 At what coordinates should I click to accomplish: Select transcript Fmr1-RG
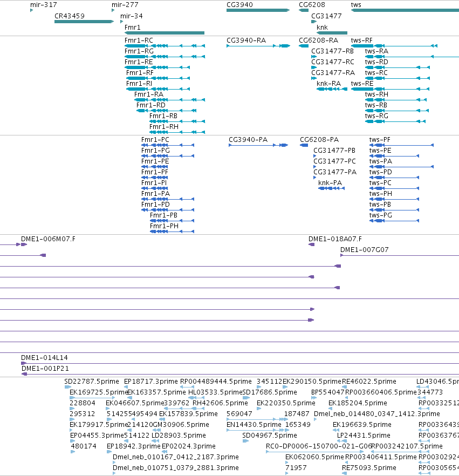pos(165,57)
